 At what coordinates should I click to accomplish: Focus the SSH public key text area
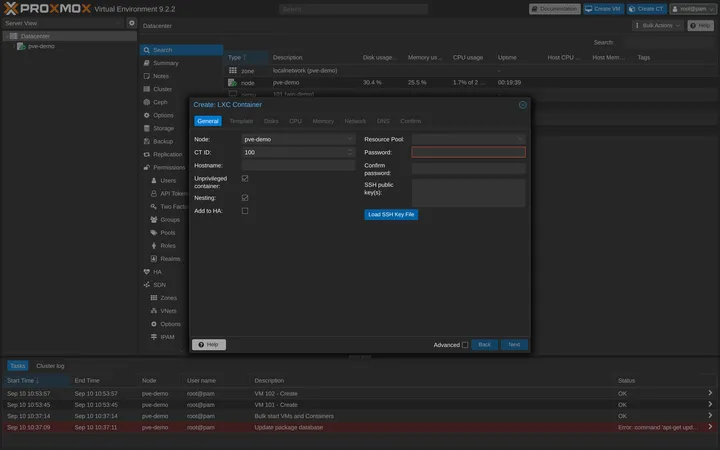point(468,193)
